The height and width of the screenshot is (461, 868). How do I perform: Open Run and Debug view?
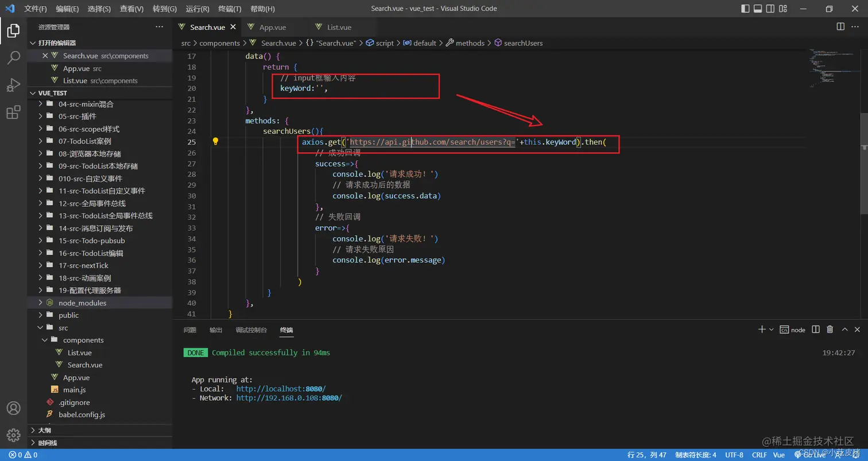(13, 85)
